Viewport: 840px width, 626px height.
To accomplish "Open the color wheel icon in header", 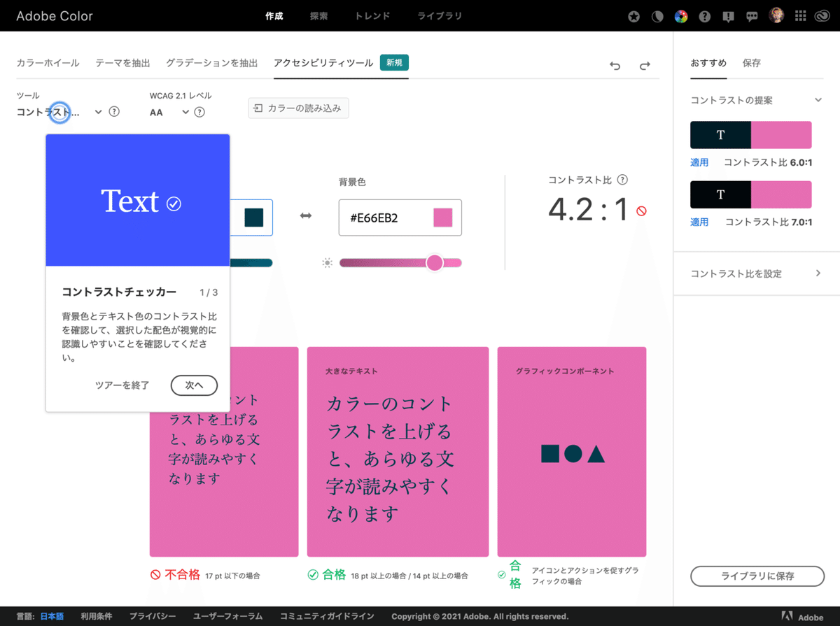I will [681, 17].
